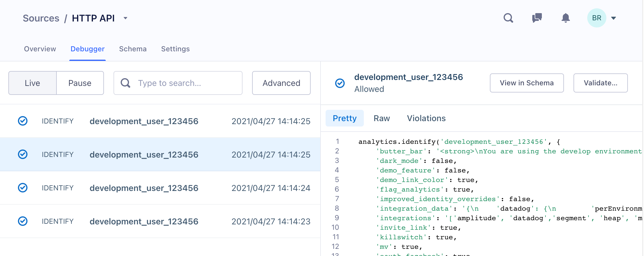Open the Violations tab
This screenshot has height=256, width=644.
pos(426,118)
